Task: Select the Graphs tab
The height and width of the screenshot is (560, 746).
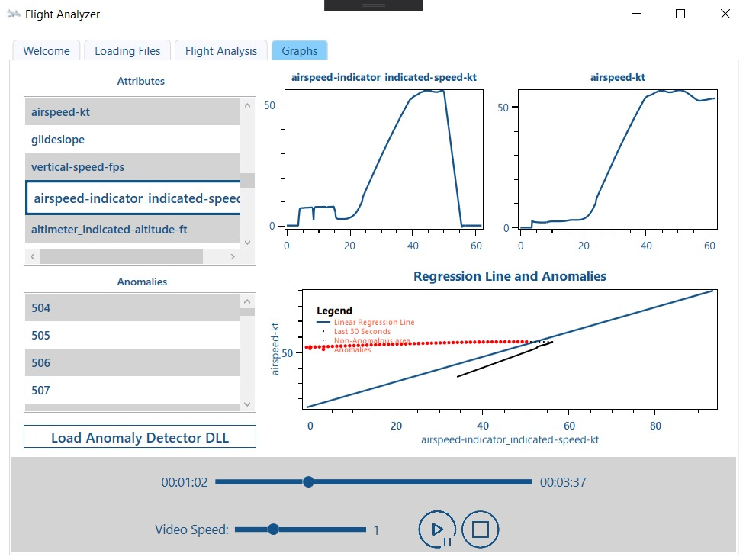Action: pyautogui.click(x=299, y=50)
